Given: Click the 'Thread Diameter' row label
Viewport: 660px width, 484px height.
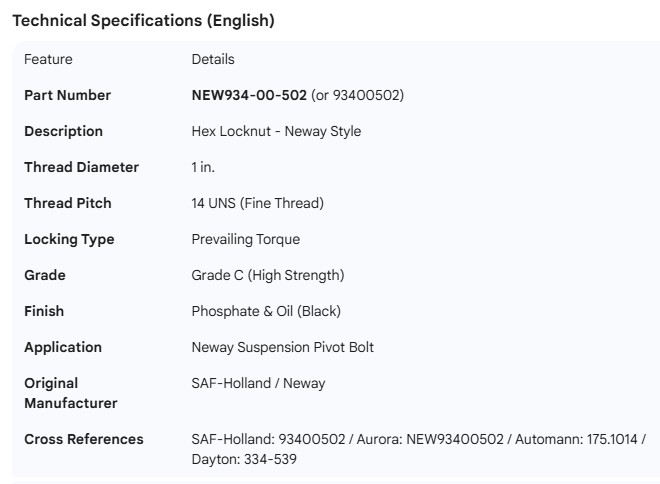Looking at the screenshot, I should (x=81, y=167).
